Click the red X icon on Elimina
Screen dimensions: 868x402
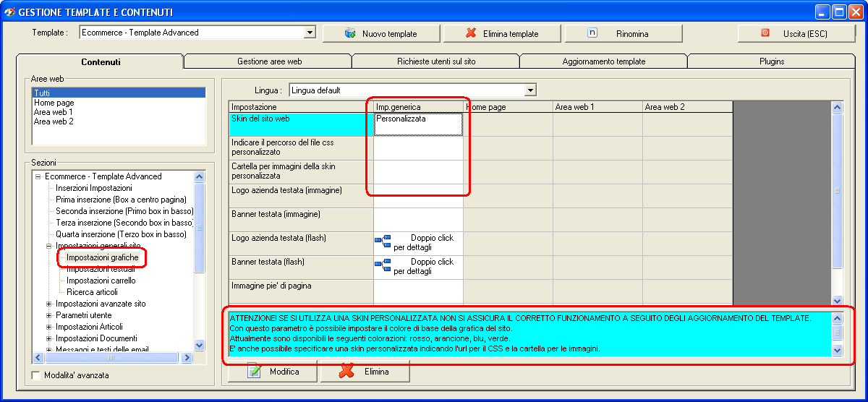346,371
